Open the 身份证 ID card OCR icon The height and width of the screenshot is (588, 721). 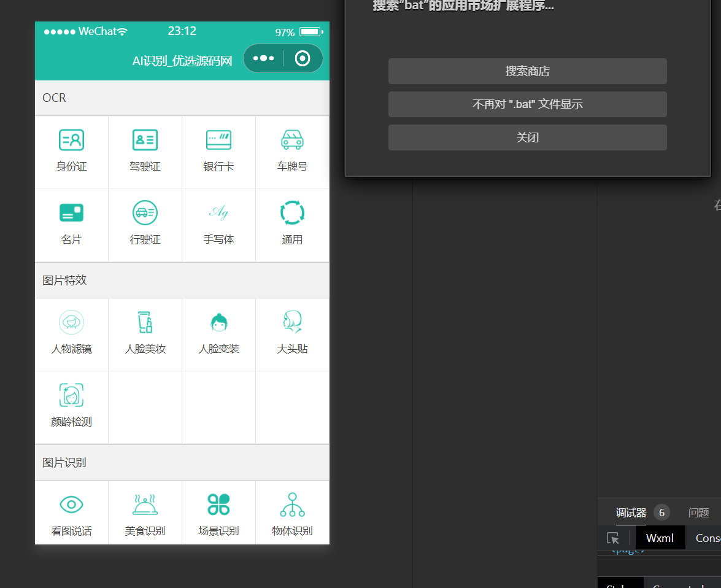[71, 140]
